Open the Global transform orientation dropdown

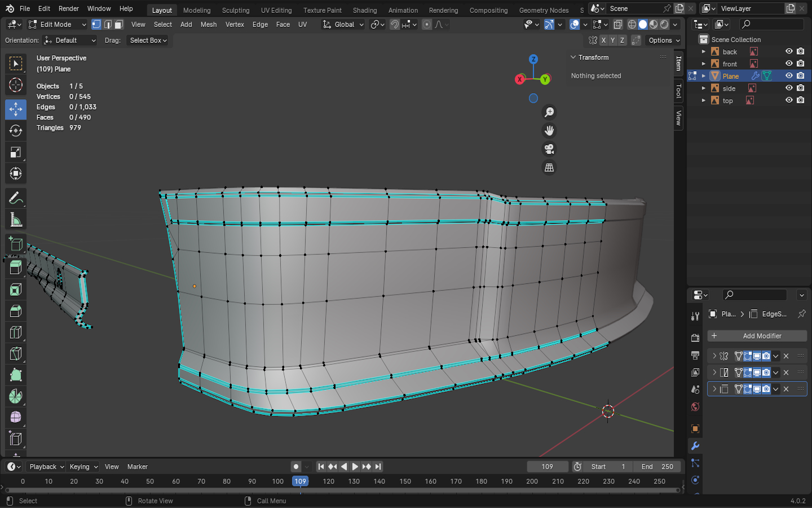point(343,24)
